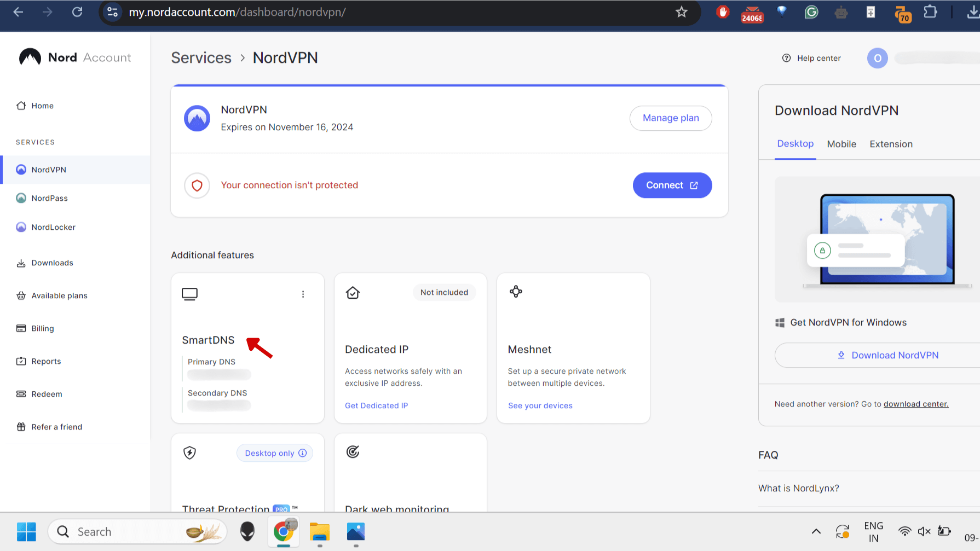Click the Wi-Fi tray icon
This screenshot has height=551, width=980.
904,531
